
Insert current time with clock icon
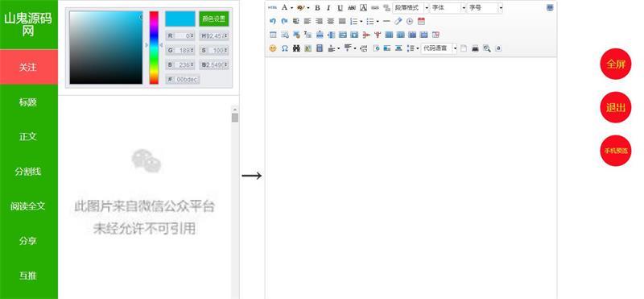pos(410,22)
